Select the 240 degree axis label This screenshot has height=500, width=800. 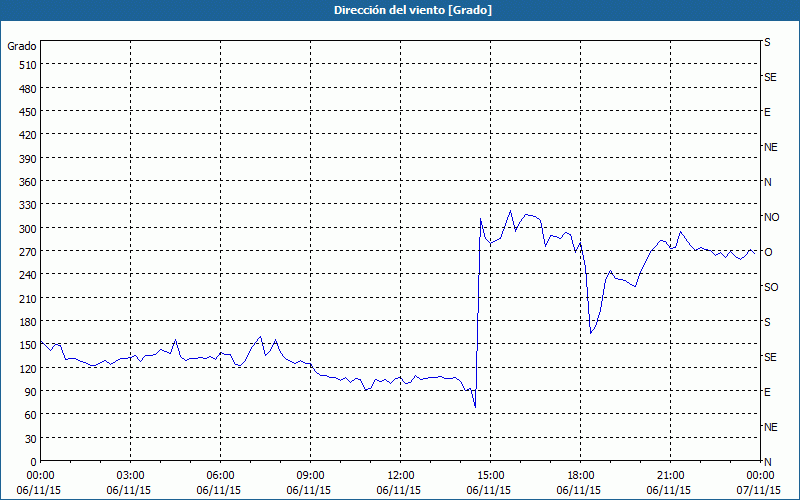(28, 275)
